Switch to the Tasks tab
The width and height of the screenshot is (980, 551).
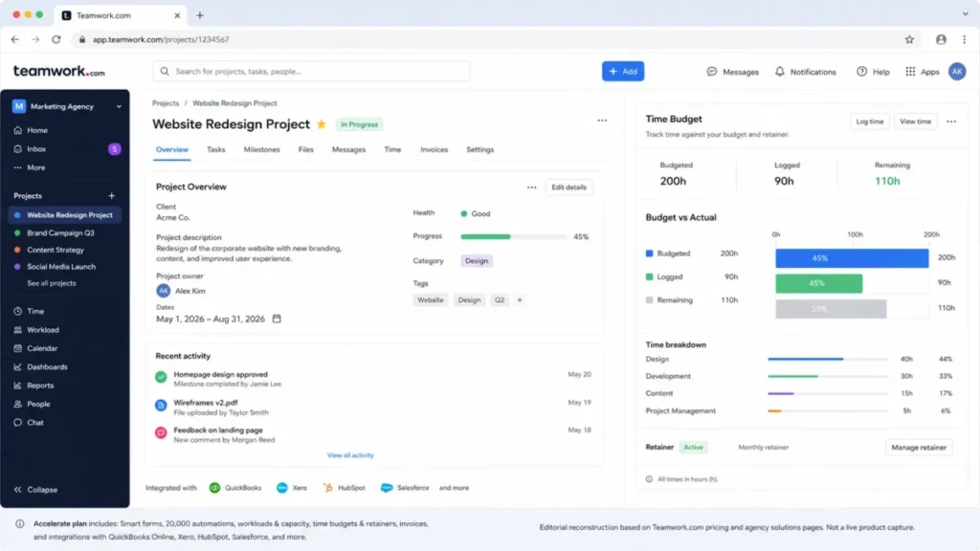[x=215, y=150]
